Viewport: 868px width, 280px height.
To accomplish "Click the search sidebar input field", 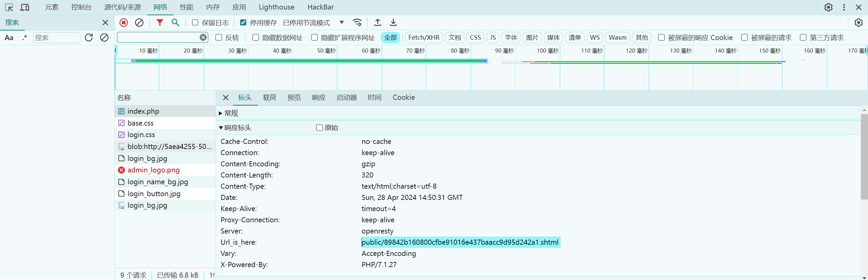I will click(x=57, y=37).
